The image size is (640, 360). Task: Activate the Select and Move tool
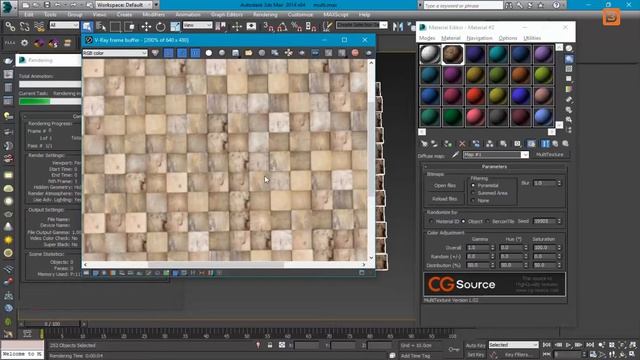[146, 27]
